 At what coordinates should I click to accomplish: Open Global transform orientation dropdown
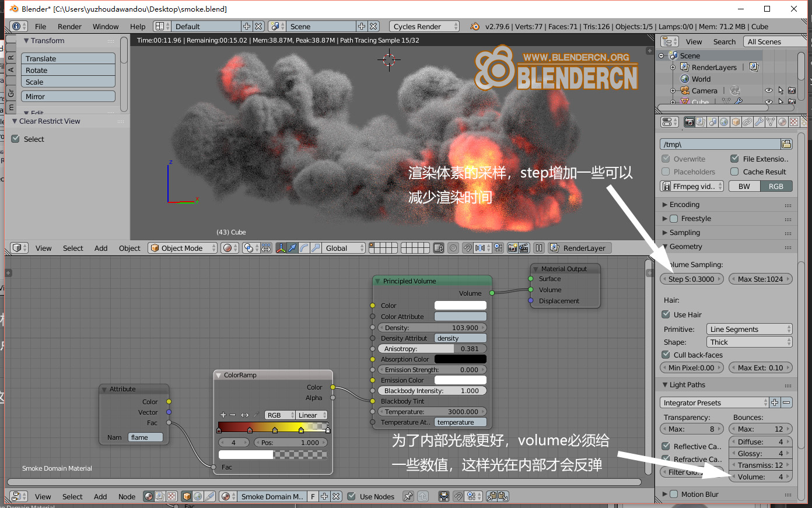343,248
